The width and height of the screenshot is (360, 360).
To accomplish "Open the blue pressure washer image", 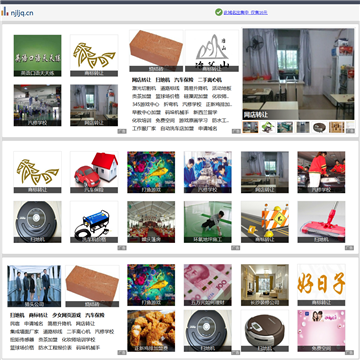I will tap(94, 222).
